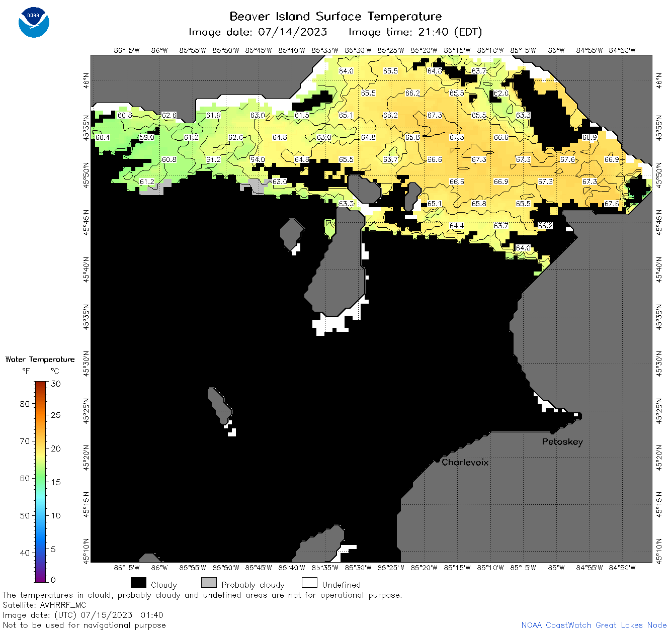Click the Satellite: AVHRRF_MC text

click(x=44, y=605)
